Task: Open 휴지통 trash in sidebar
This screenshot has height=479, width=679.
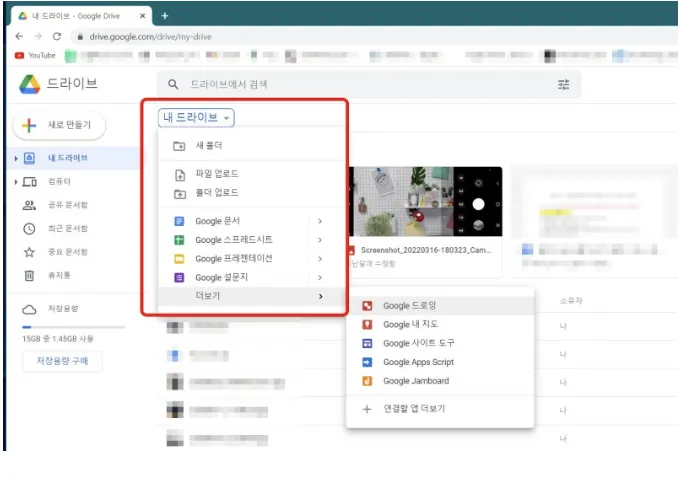Action: 59,275
